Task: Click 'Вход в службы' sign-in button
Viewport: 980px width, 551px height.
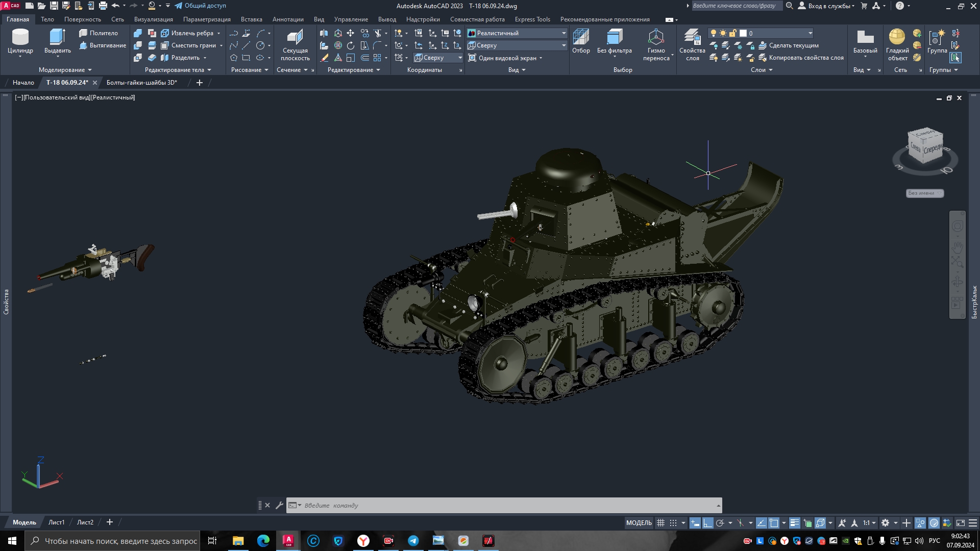Action: (x=826, y=6)
